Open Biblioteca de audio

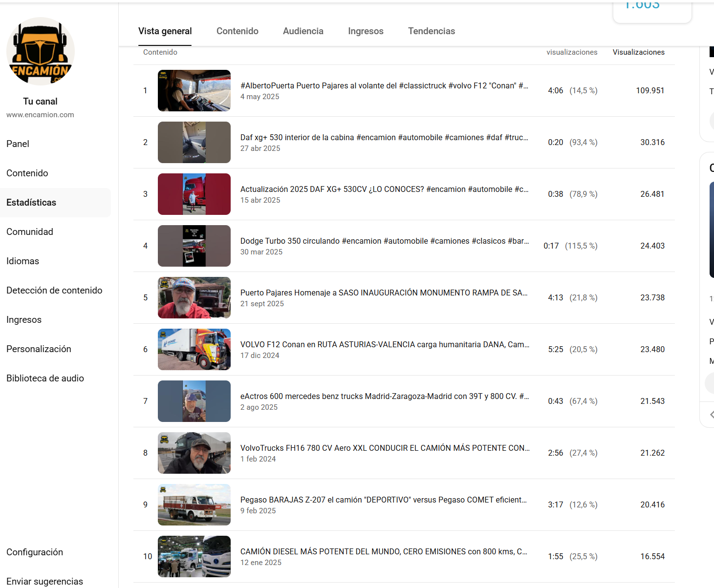click(45, 378)
